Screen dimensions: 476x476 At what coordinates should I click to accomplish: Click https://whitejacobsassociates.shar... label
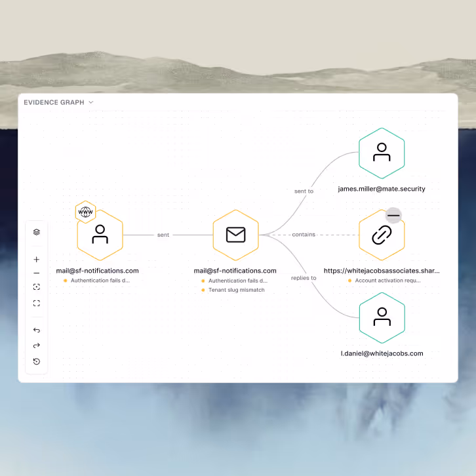pyautogui.click(x=382, y=271)
